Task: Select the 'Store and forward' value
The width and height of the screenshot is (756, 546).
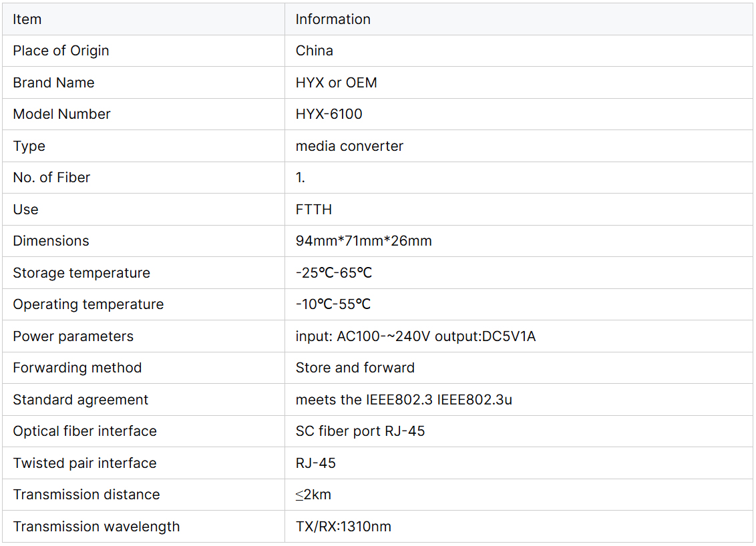Action: point(355,368)
